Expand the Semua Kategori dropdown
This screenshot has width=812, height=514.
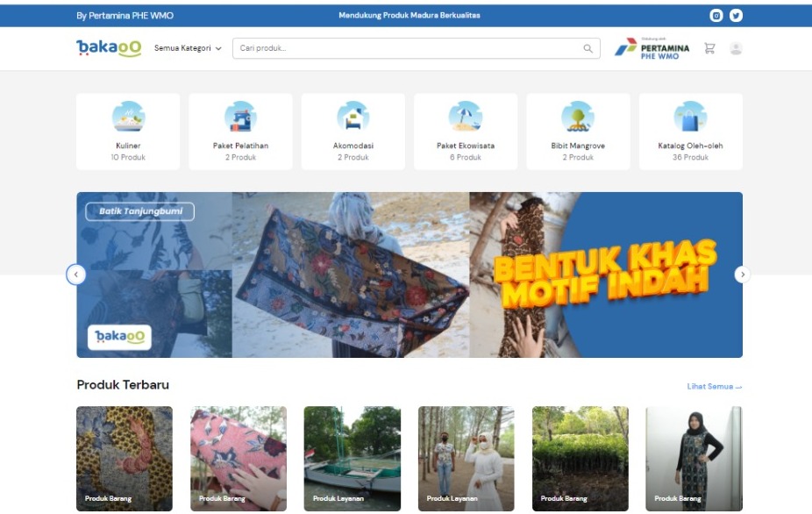click(188, 48)
